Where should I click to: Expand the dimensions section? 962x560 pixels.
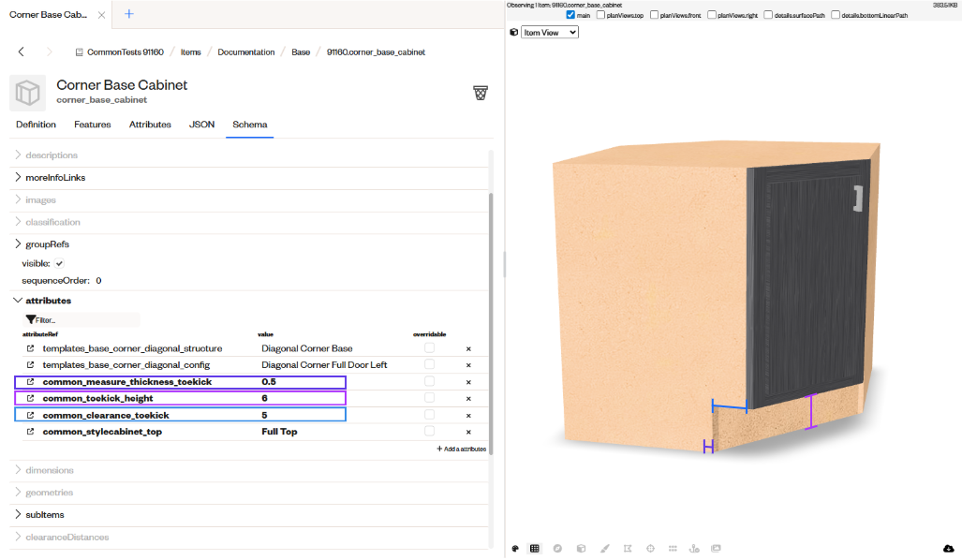(18, 470)
